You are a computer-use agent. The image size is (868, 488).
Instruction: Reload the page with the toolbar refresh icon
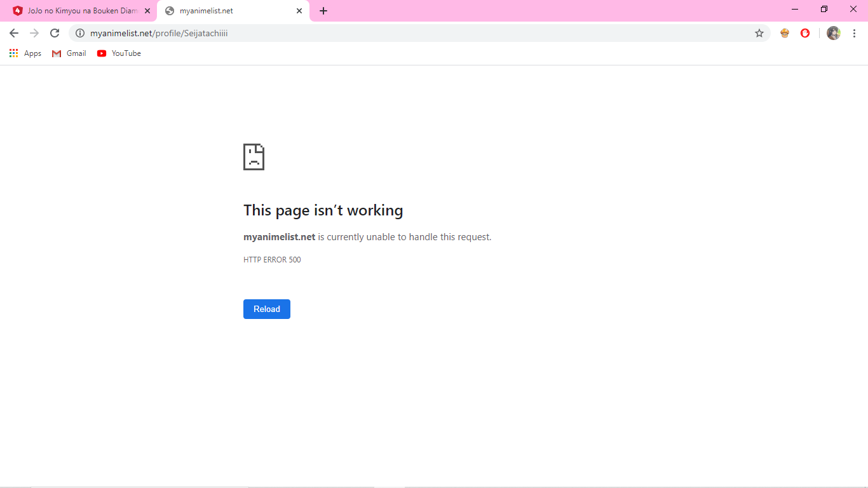coord(55,33)
